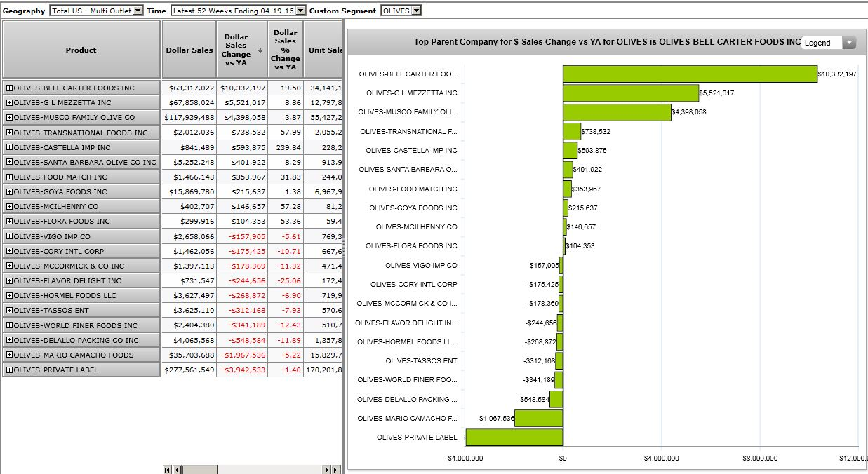Expand the OLIVES-PRIVATE LABEL row
Screen dimensions: 868x474
coord(9,370)
